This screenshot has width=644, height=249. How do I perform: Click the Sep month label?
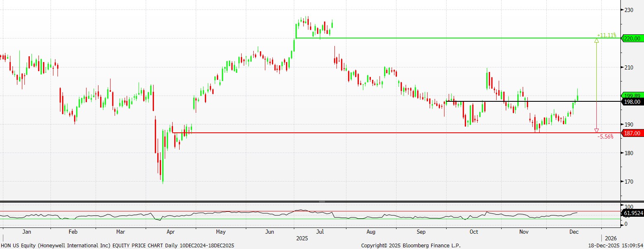421,232
